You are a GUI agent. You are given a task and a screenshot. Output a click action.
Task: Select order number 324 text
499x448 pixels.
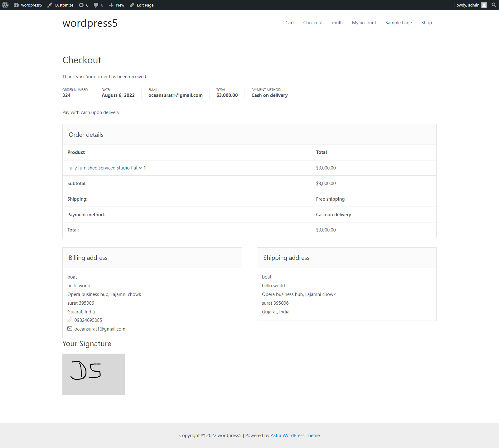pyautogui.click(x=66, y=95)
